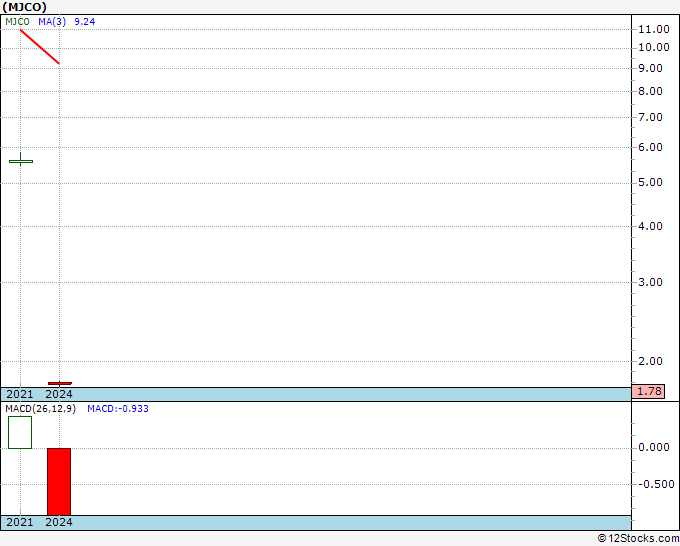Viewport: 680px width, 546px height.
Task: Select the red 2024 candlestick
Action: point(59,383)
